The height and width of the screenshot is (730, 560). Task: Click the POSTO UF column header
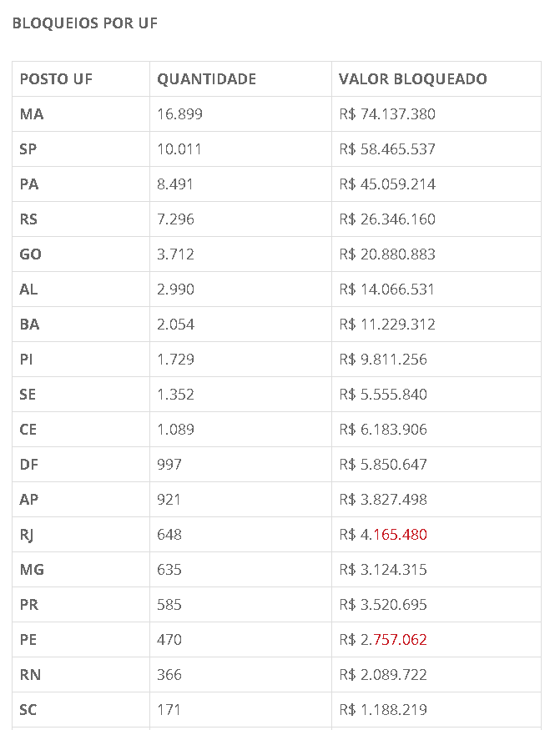coord(56,79)
